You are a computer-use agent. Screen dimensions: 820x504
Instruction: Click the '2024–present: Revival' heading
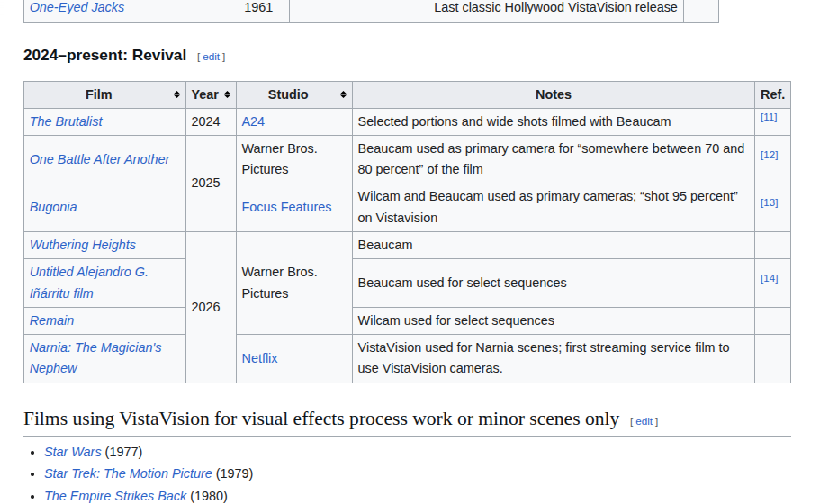click(104, 56)
